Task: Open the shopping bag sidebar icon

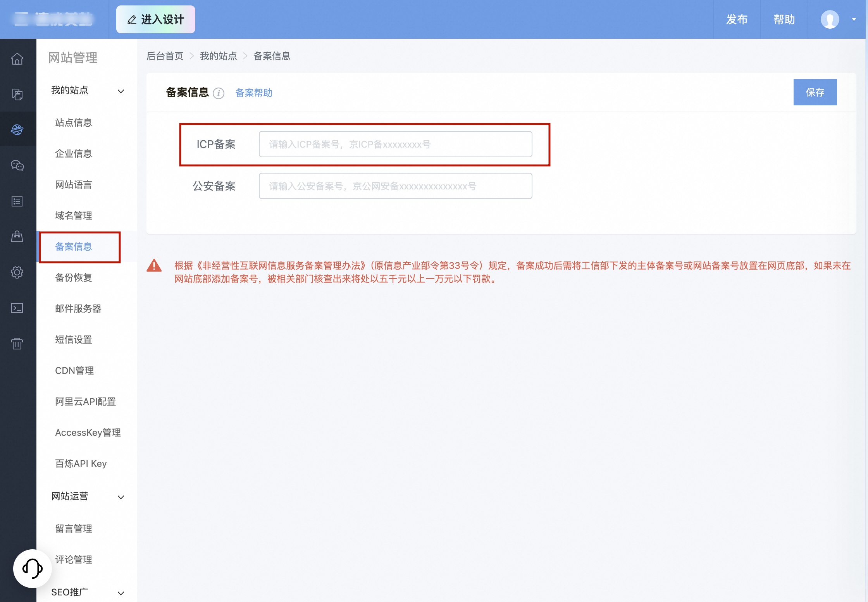Action: [17, 237]
